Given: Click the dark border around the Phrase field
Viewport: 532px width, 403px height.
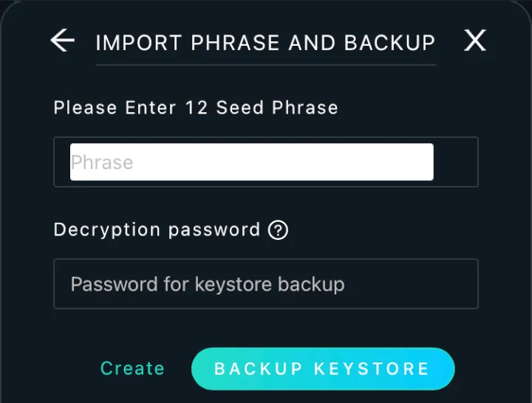Looking at the screenshot, I should [x=456, y=162].
